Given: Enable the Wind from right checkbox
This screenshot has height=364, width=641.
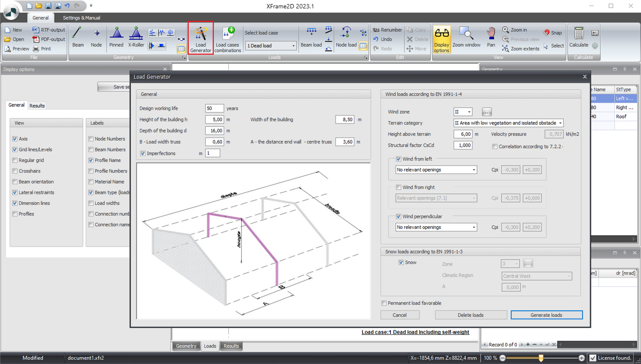Looking at the screenshot, I should click(x=398, y=187).
